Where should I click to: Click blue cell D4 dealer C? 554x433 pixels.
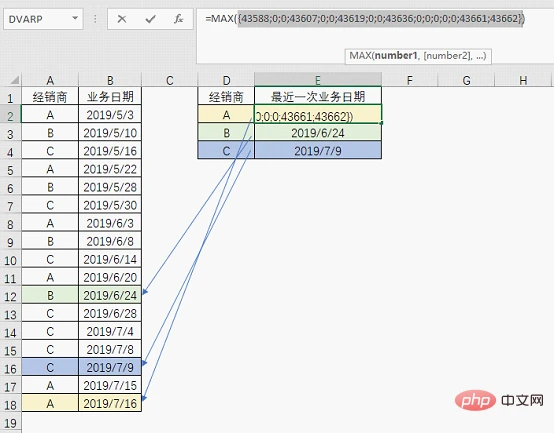(x=226, y=151)
